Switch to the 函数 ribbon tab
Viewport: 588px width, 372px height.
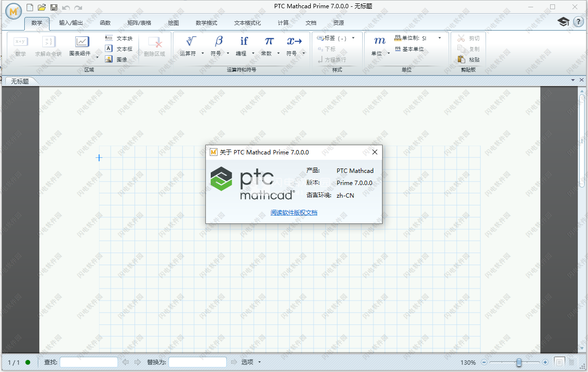pyautogui.click(x=105, y=23)
